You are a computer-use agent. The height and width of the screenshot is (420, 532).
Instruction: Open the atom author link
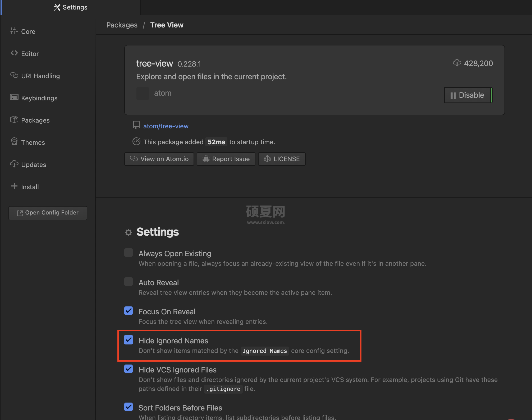[163, 93]
